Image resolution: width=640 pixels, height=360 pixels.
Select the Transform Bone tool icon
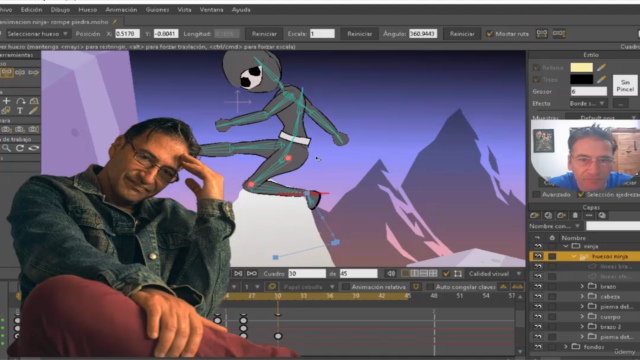point(20,73)
